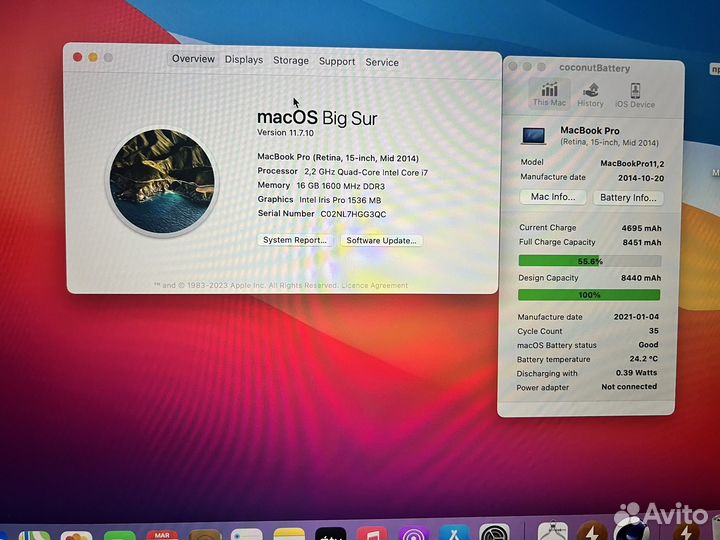720x540 pixels.
Task: Click the Battery temperature value 24.2 °C
Action: (x=643, y=359)
